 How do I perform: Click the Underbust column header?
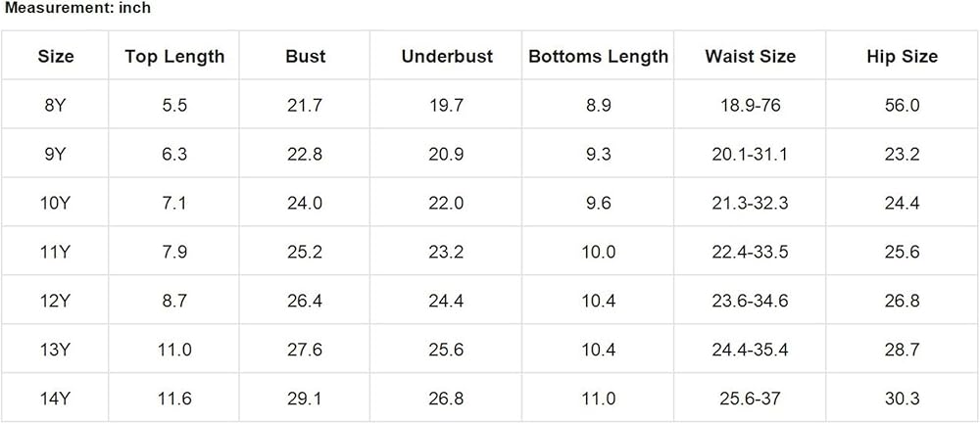tap(446, 56)
